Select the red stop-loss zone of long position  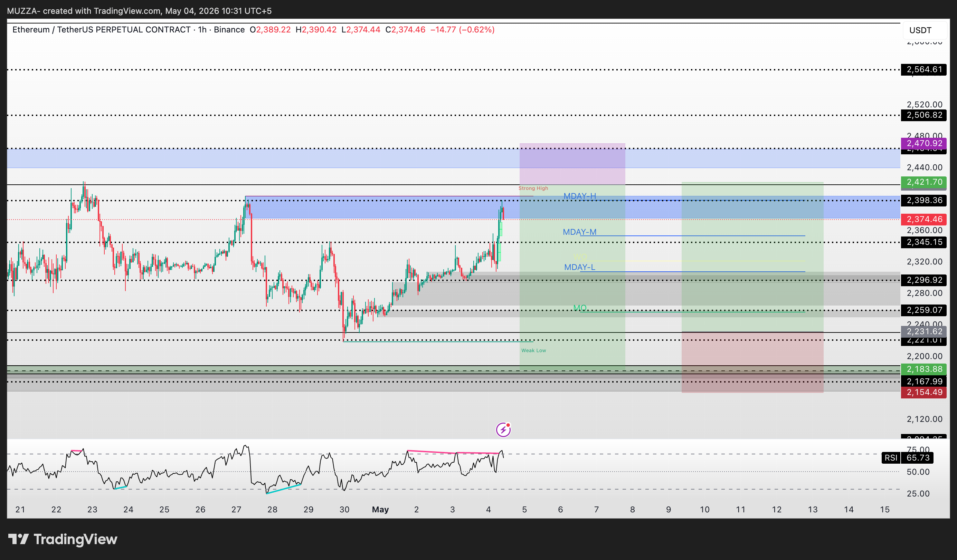(752, 362)
